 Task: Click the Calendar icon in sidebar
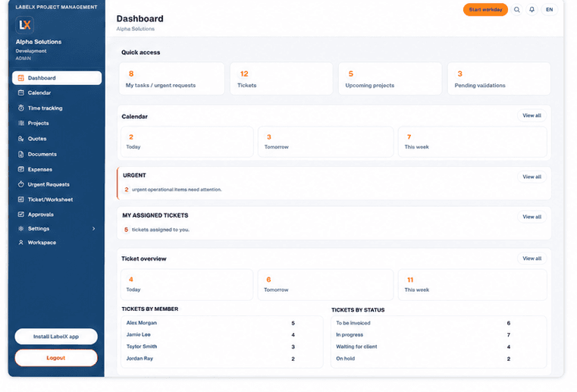tap(21, 93)
